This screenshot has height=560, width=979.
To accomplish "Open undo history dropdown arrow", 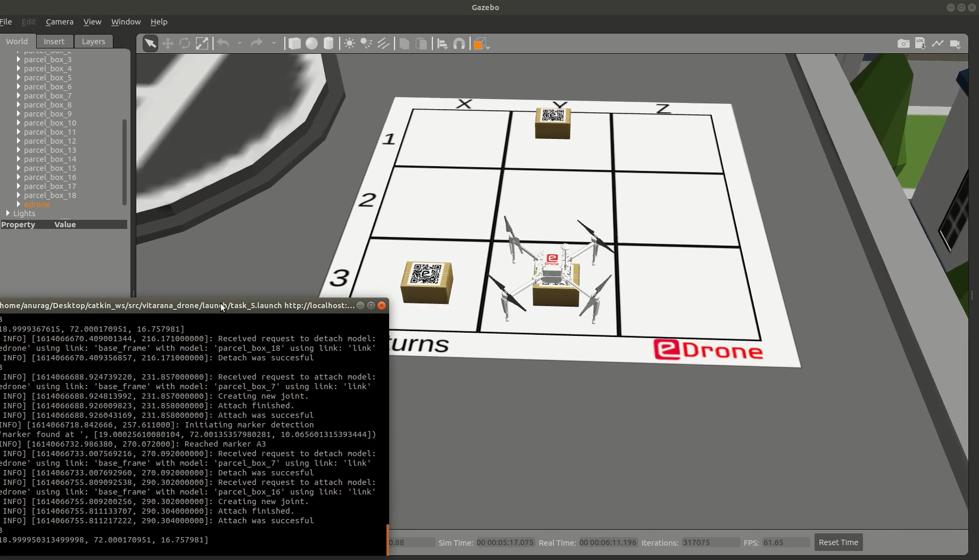I will click(240, 44).
